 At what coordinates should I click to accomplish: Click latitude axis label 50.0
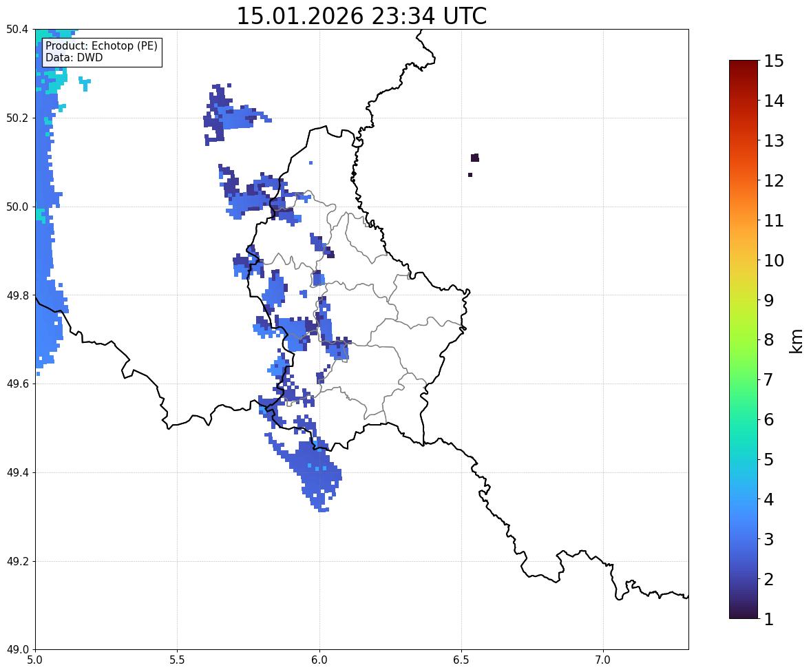pyautogui.click(x=17, y=207)
